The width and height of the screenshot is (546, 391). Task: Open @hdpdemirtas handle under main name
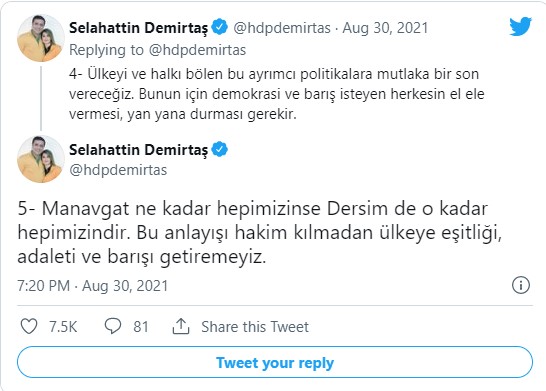point(118,170)
